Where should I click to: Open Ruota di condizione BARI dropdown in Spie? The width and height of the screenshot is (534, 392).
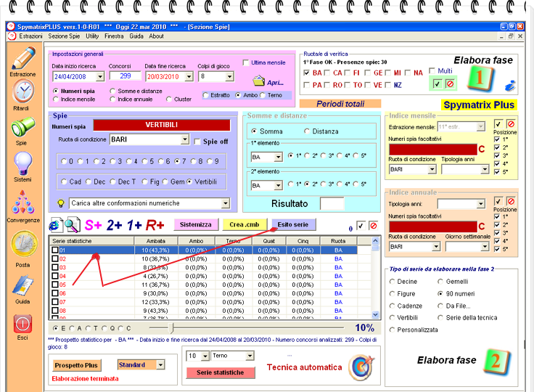184,139
